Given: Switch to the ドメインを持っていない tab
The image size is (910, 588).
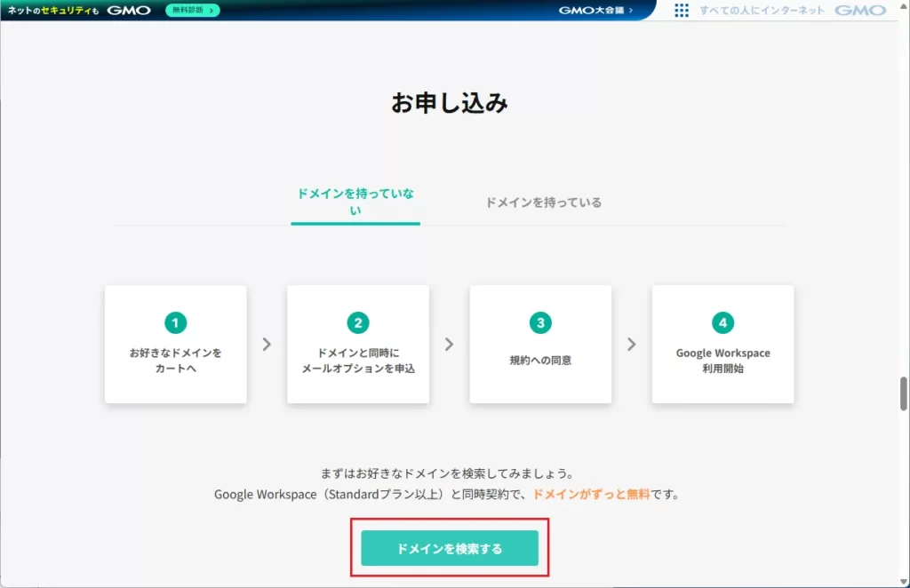Looking at the screenshot, I should (355, 201).
